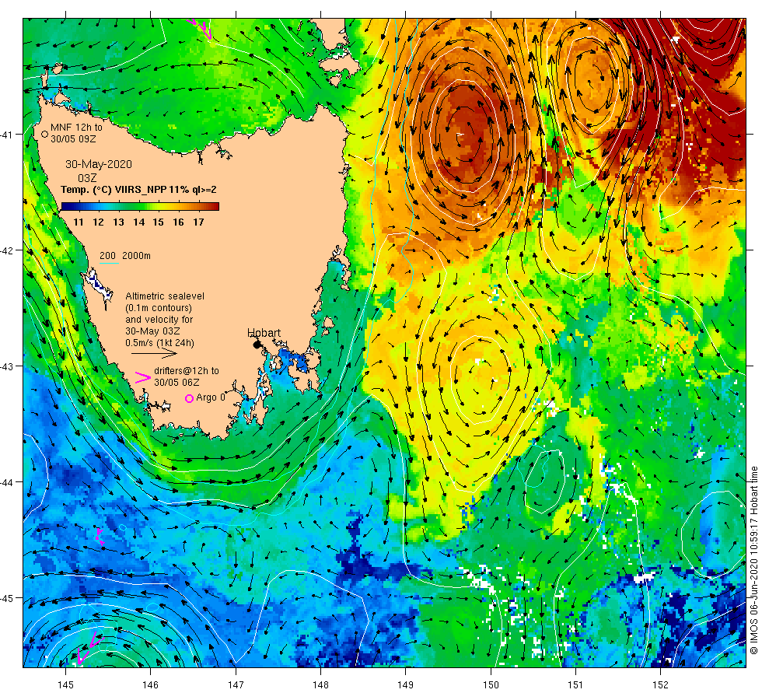
Task: Click longitude axis label 149
Action: coord(405,685)
